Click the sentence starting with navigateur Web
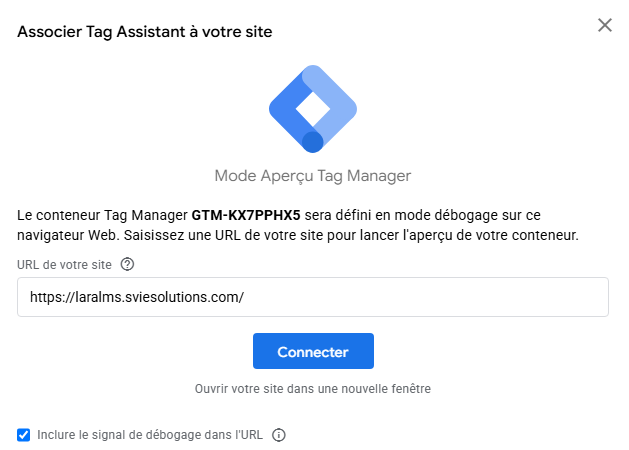This screenshot has height=450, width=629. point(298,235)
